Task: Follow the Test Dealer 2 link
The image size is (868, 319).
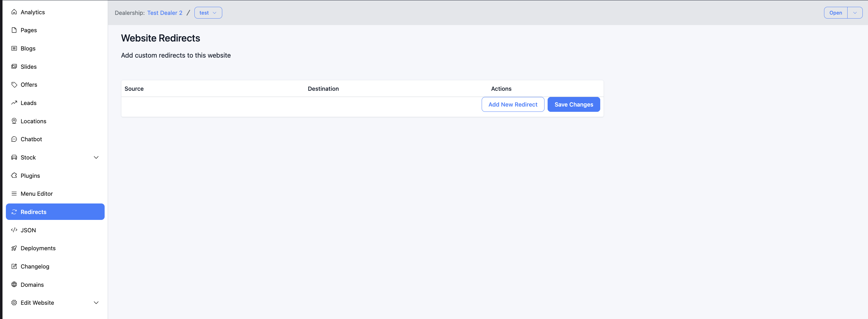Action: tap(165, 13)
